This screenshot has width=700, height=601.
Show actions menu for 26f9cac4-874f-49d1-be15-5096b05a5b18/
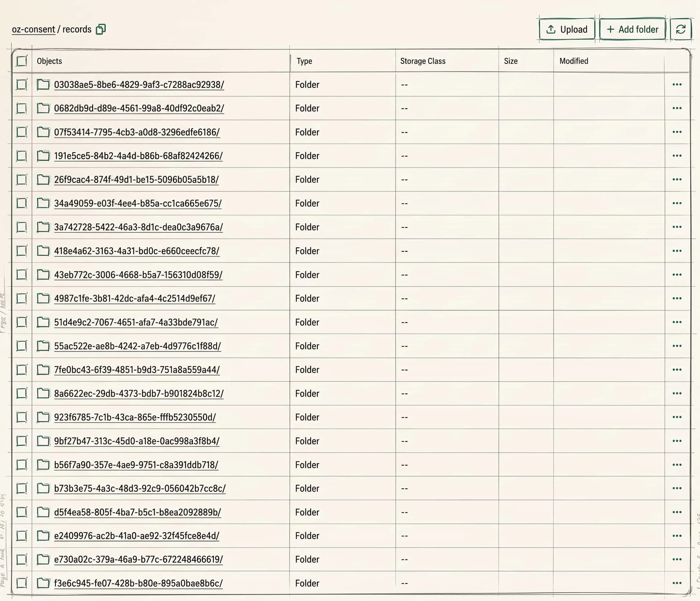[677, 180]
